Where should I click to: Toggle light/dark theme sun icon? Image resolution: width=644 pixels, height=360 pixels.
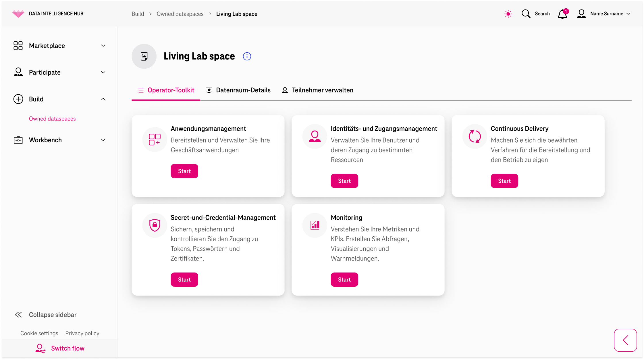tap(508, 14)
